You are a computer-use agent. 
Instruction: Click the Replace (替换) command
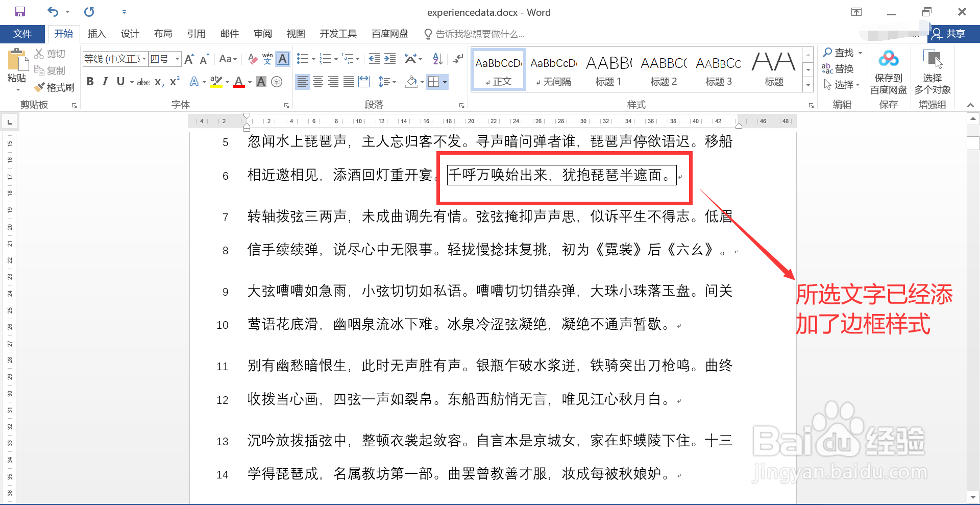tap(843, 68)
